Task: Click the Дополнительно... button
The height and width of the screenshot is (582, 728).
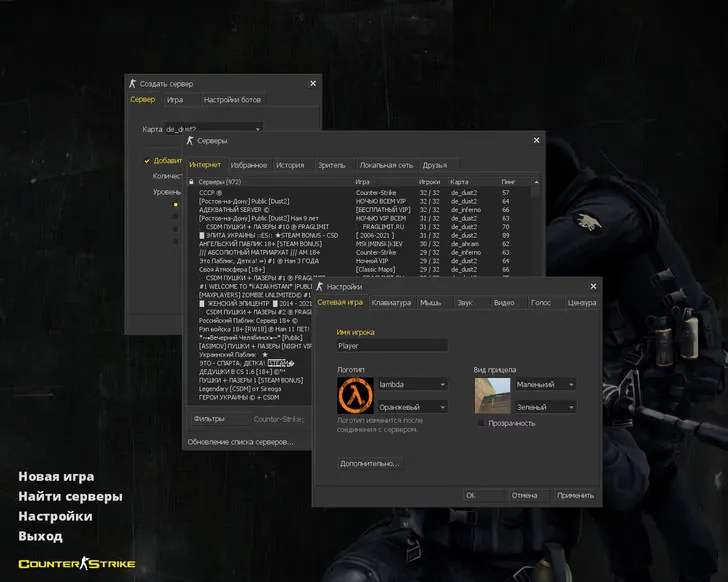Action: pos(370,464)
